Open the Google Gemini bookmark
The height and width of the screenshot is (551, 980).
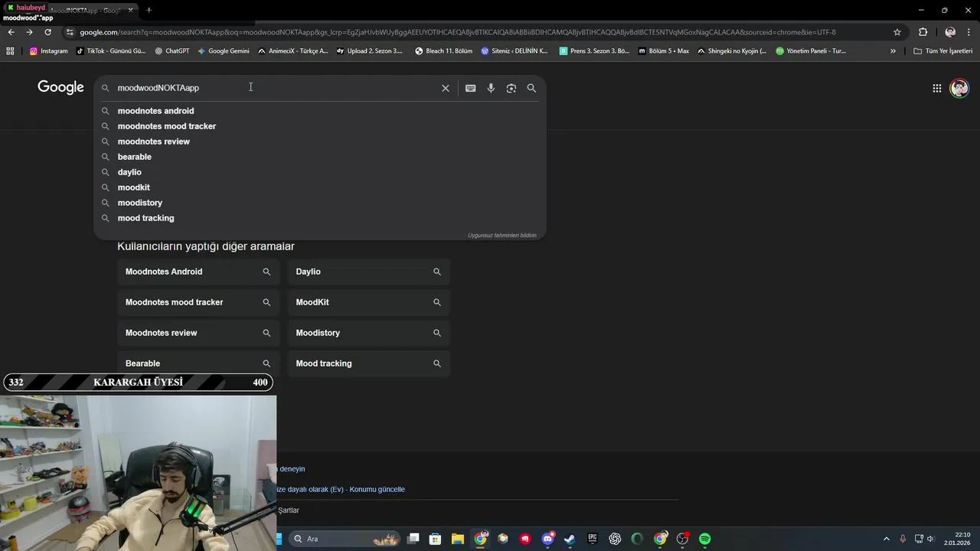point(224,51)
